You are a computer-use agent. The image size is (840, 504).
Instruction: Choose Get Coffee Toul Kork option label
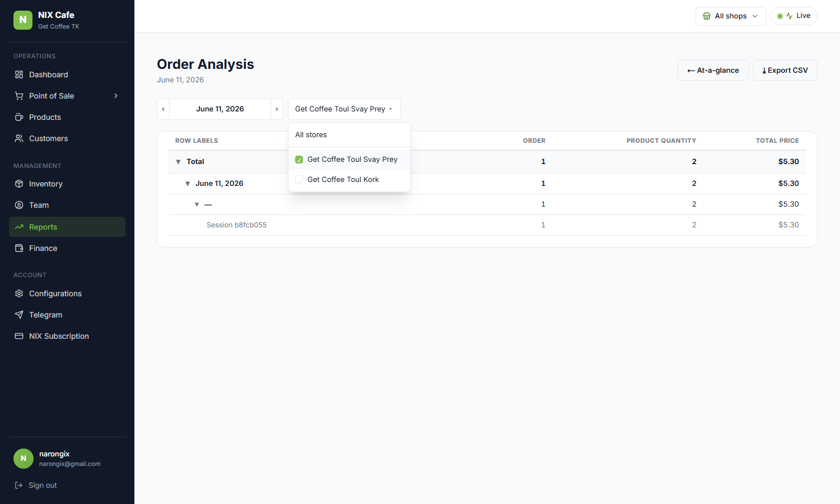click(x=343, y=179)
